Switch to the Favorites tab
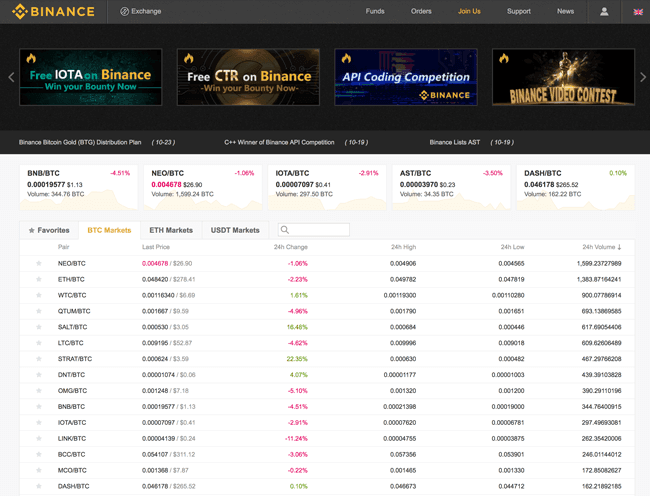Screen dimensions: 650x496 coord(49,230)
